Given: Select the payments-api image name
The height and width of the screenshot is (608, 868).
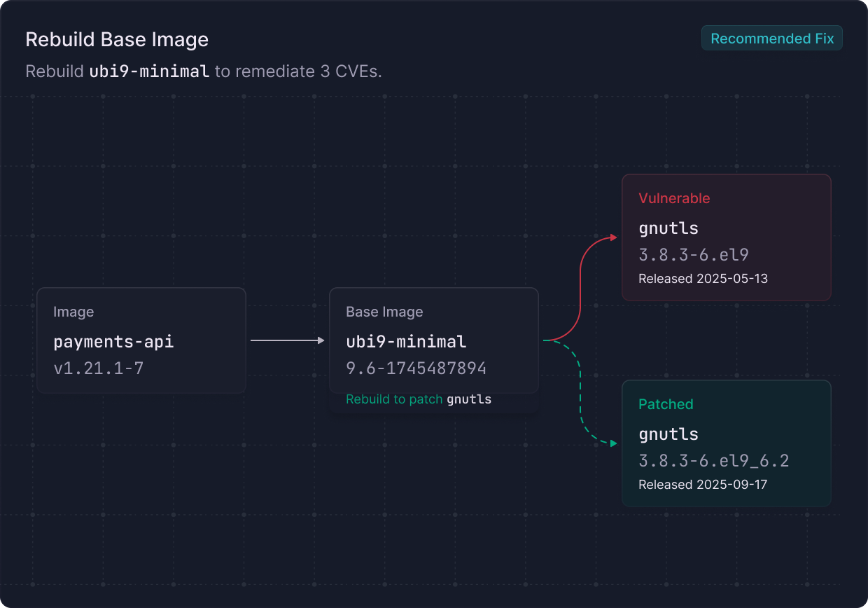Looking at the screenshot, I should point(113,342).
